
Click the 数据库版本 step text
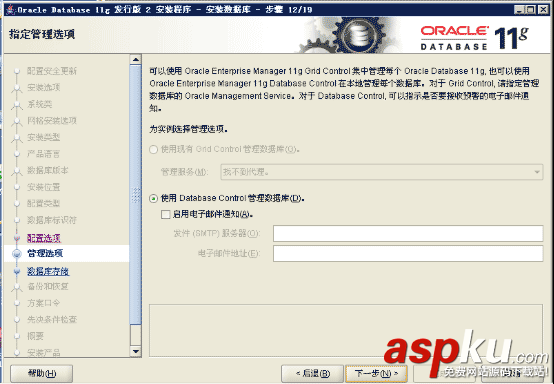(x=48, y=170)
